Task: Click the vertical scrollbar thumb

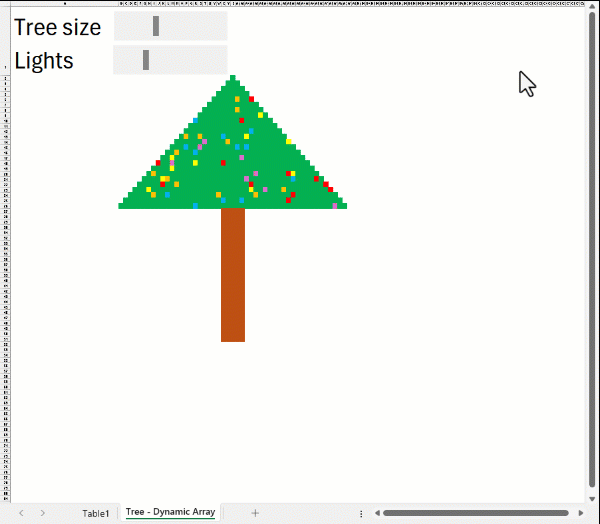Action: pos(592,250)
